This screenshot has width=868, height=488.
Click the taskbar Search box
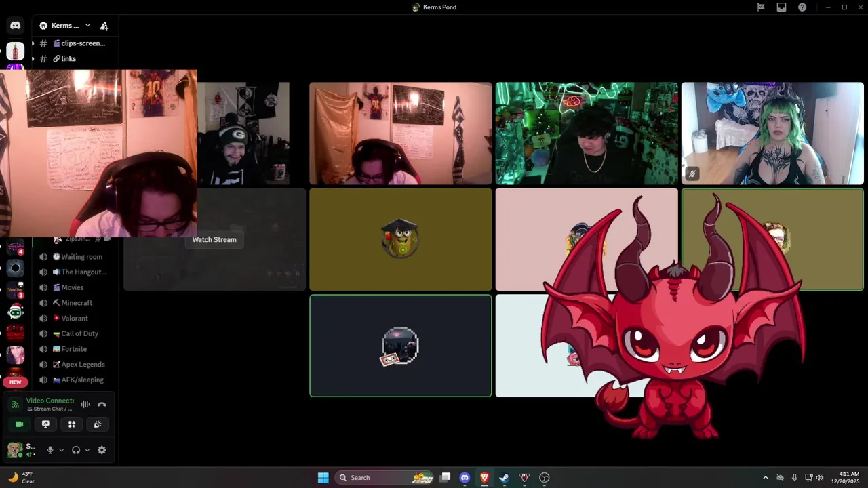pos(385,478)
